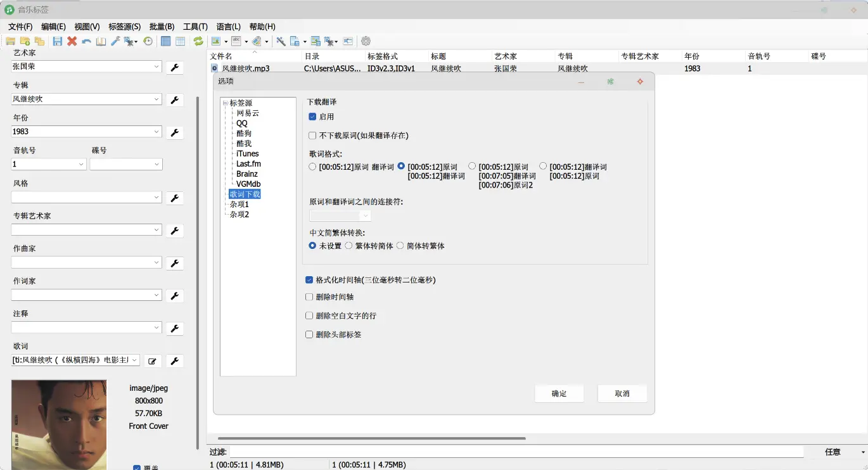Click the wrench icon next to Artist field
The image size is (868, 470).
[x=175, y=67]
